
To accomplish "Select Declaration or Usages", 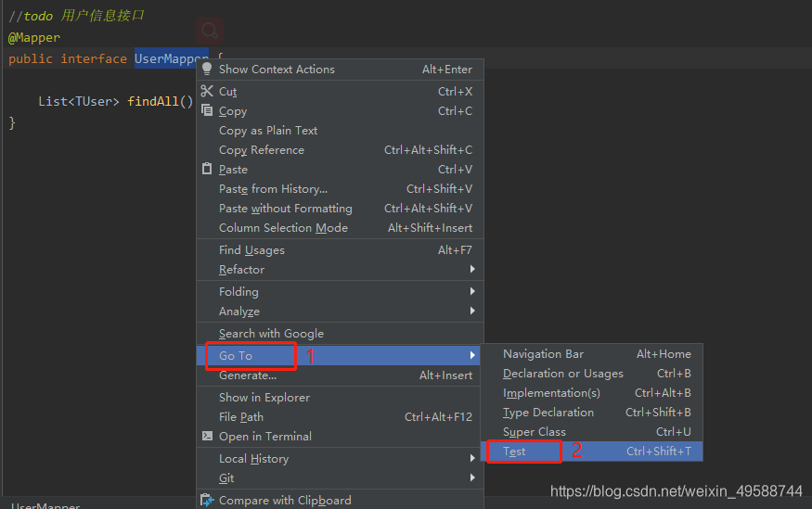I will [x=592, y=374].
